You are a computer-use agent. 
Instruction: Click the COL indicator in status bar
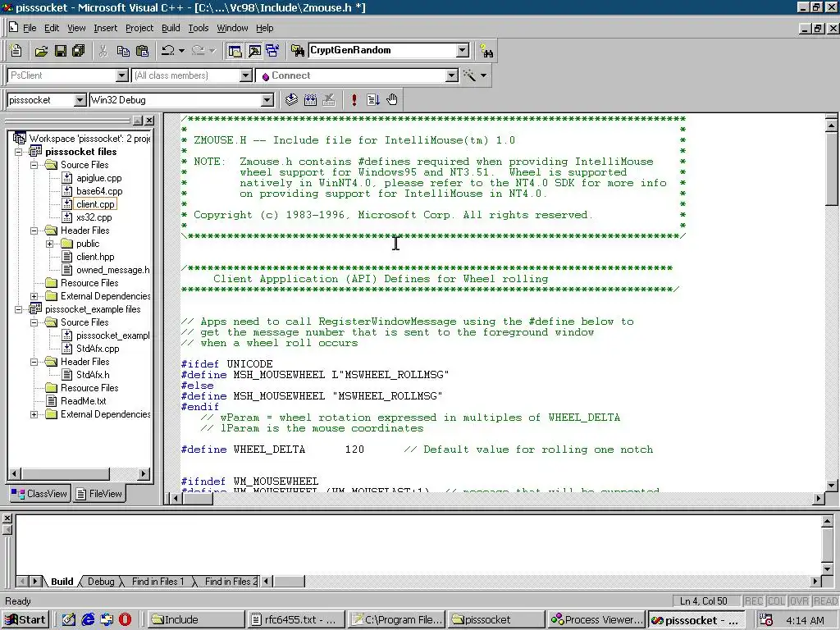pyautogui.click(x=776, y=601)
